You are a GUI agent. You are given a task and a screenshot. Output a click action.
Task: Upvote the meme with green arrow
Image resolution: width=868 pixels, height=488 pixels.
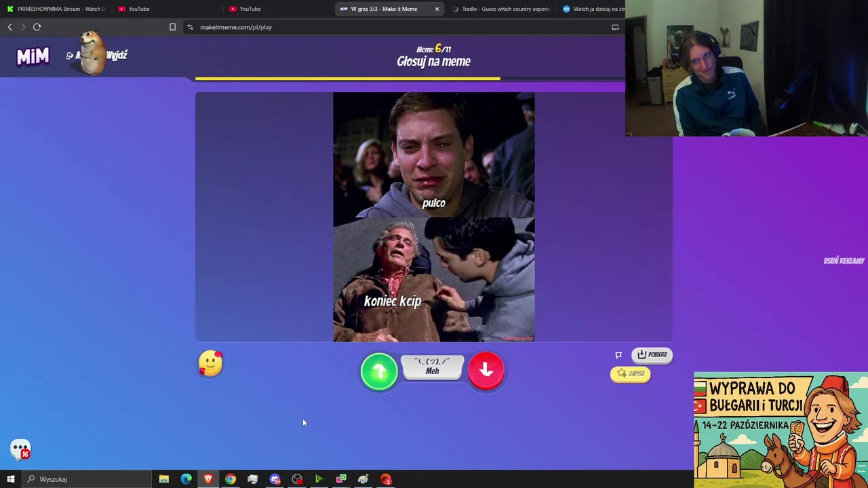pyautogui.click(x=379, y=371)
